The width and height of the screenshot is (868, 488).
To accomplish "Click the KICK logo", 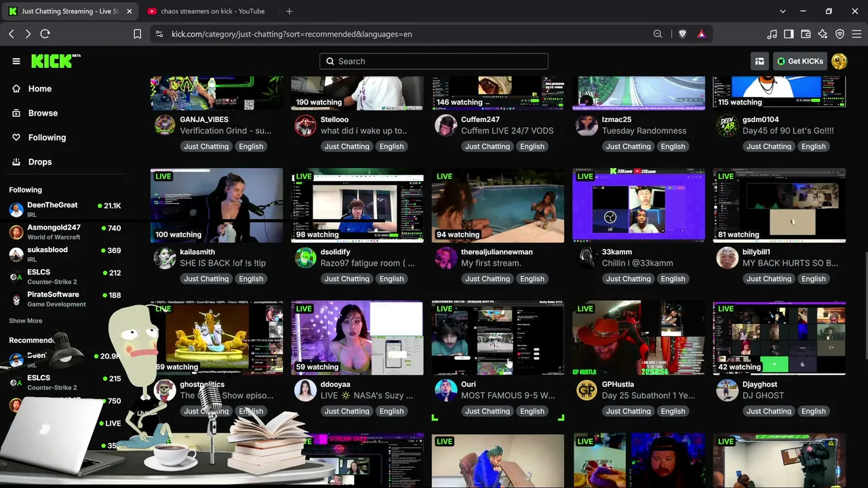I will (x=56, y=61).
